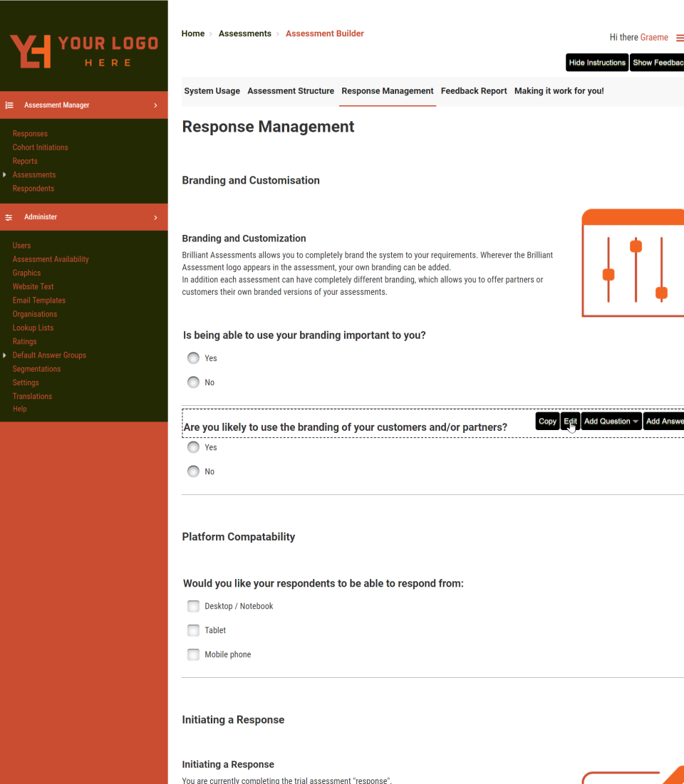Select No for customer branding question

tap(193, 471)
